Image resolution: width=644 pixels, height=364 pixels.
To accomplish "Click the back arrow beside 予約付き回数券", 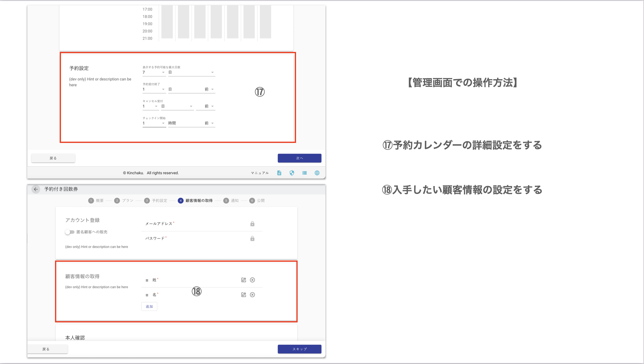I will (x=36, y=189).
